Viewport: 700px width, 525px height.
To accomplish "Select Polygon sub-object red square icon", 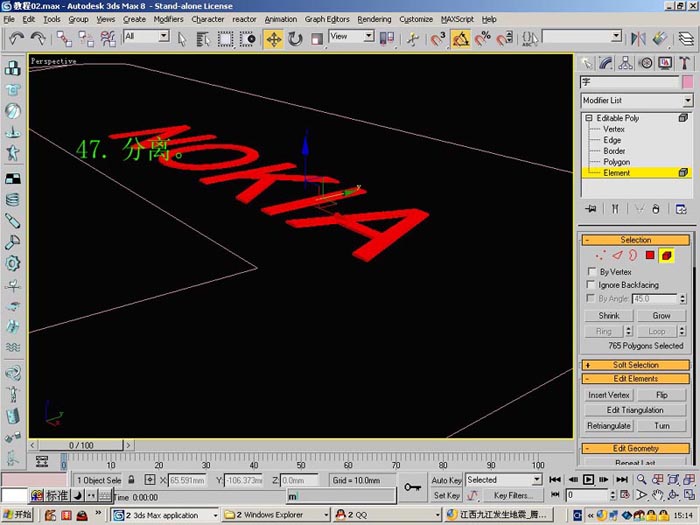I will point(650,255).
